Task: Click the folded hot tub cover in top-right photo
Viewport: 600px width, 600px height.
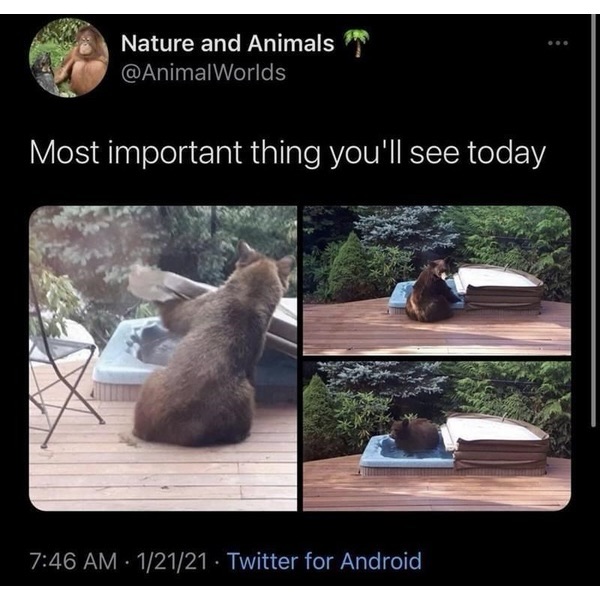Action: pyautogui.click(x=501, y=287)
